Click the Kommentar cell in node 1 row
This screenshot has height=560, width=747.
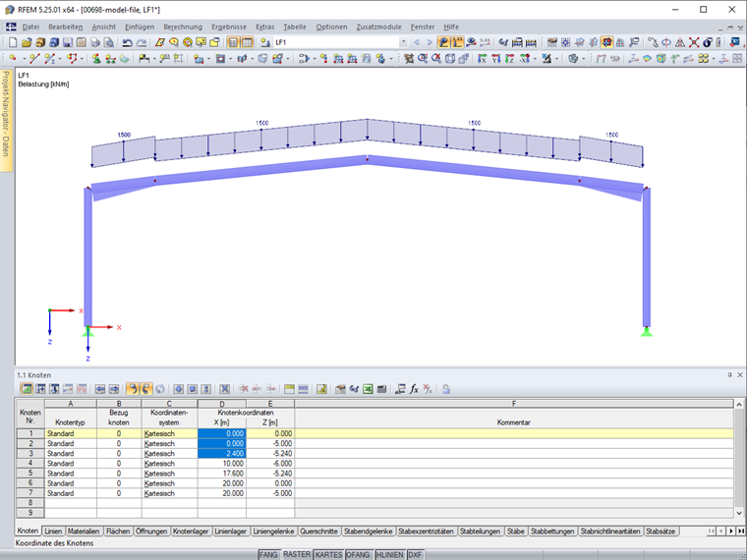coord(513,433)
